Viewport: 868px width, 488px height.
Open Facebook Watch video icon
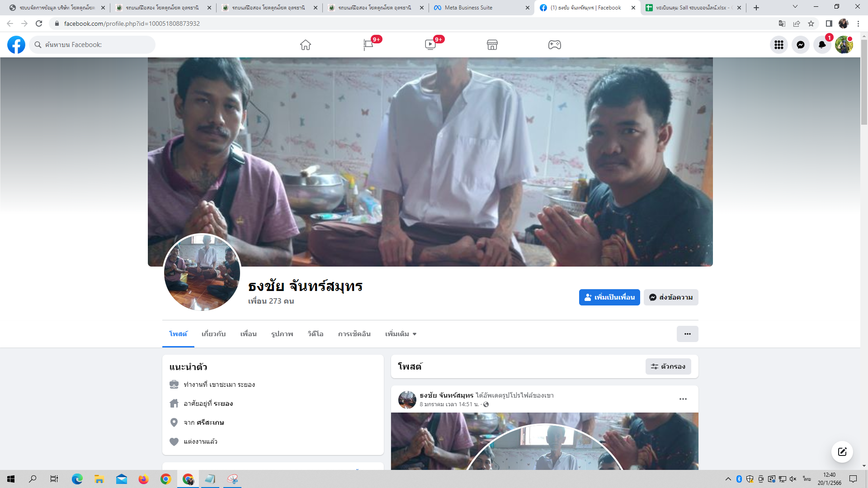click(430, 45)
